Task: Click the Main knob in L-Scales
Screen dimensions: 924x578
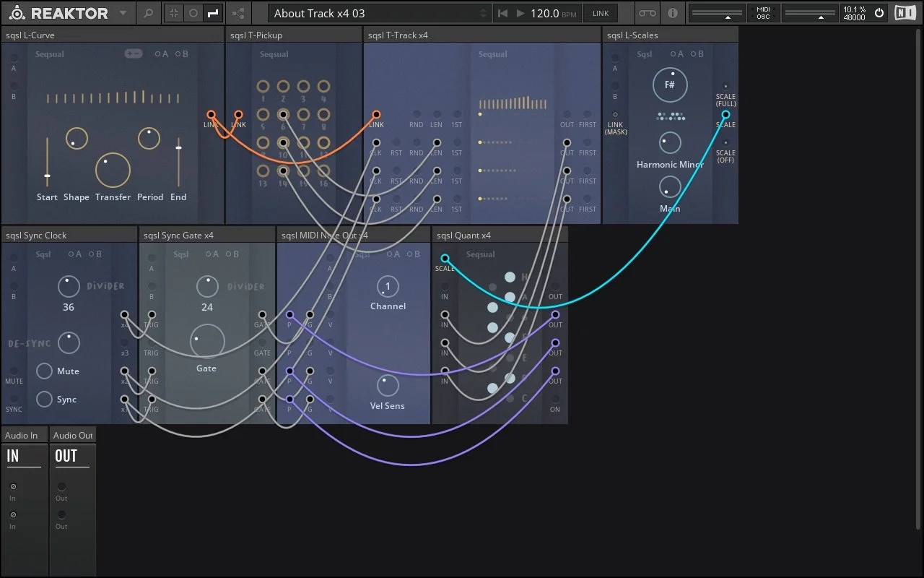Action: [x=670, y=187]
